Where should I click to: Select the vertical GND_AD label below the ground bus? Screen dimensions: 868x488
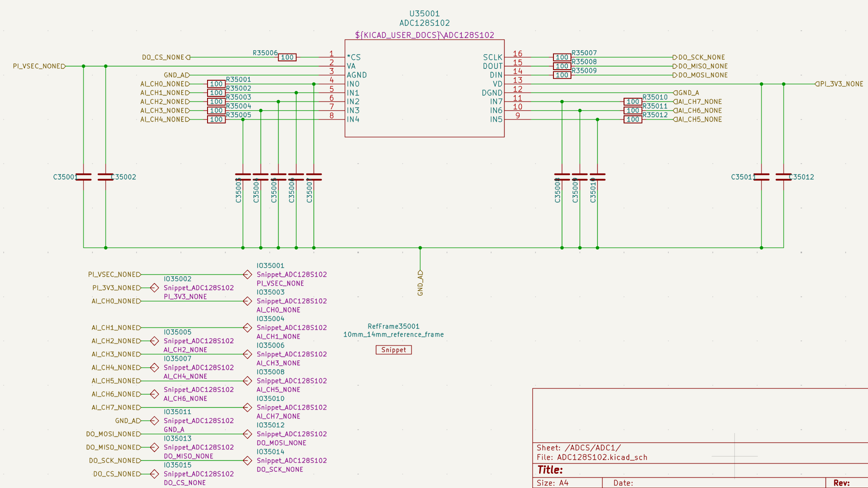point(420,283)
